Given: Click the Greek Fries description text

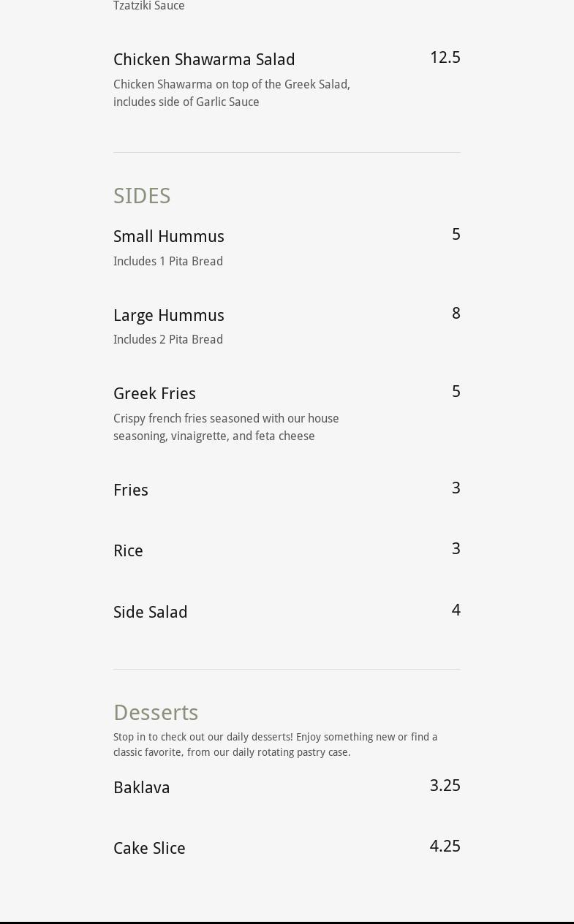Looking at the screenshot, I should 226,427.
